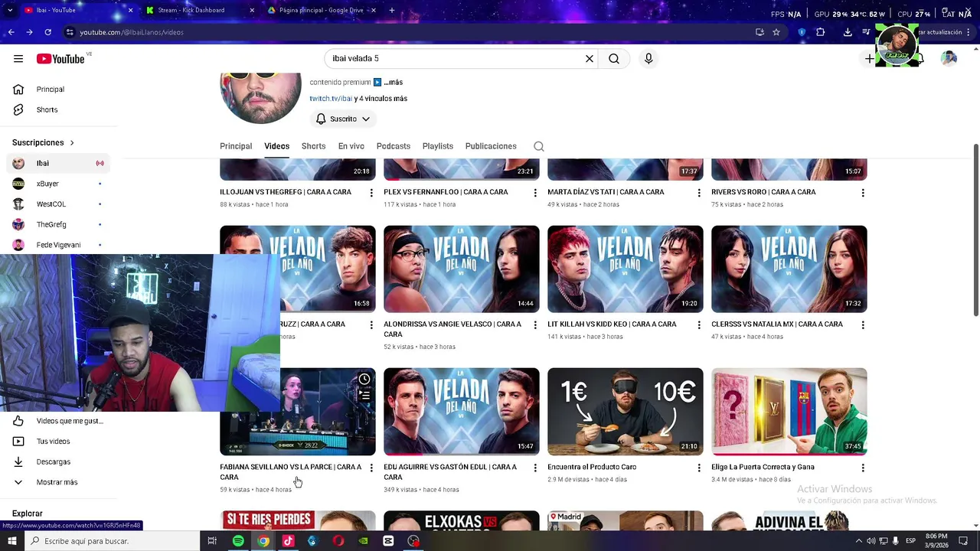Open options for ALONDRISSA VS ANGIE VELASCO video

tap(535, 325)
